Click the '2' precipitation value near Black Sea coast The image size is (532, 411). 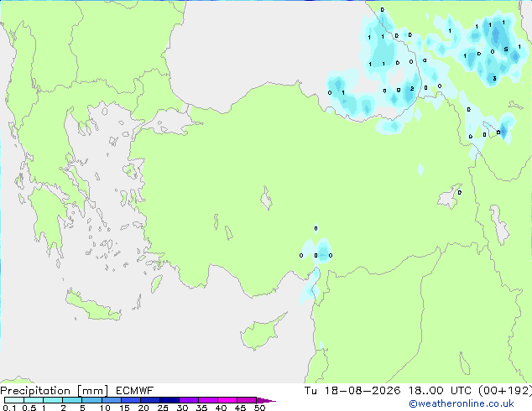412,89
